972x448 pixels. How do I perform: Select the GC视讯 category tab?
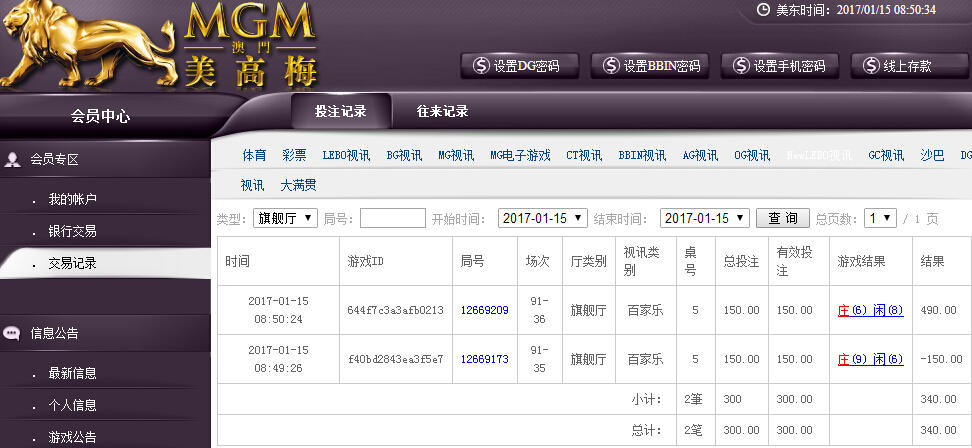(x=886, y=156)
